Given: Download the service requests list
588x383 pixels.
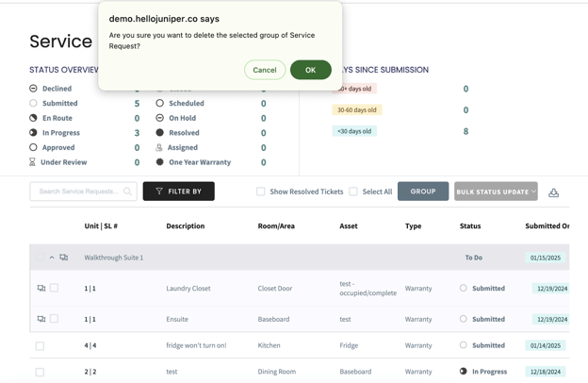Looking at the screenshot, I should point(553,192).
